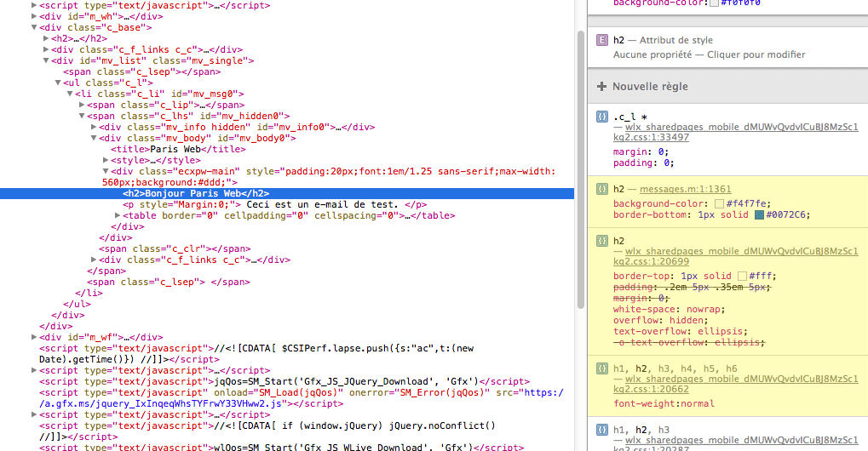Screen dimensions: 868x451
Task: Open the css:1:33497 stylesheet link under '.c_l *'
Action: click(x=736, y=132)
